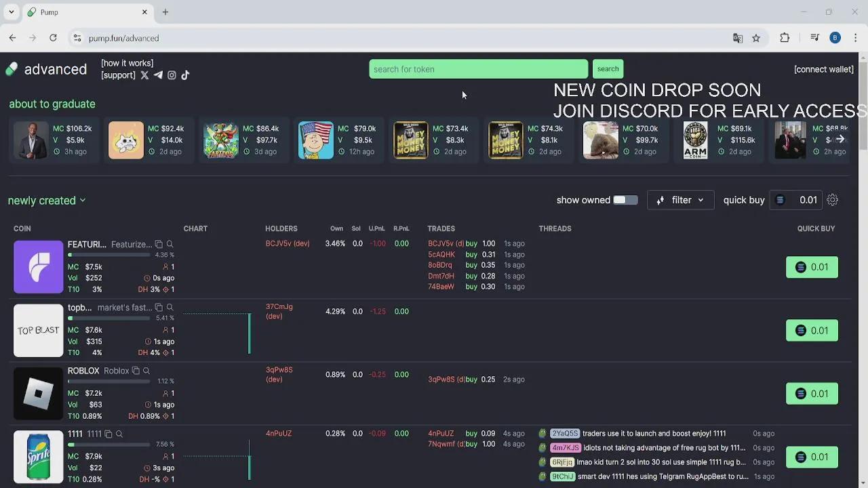The width and height of the screenshot is (868, 488).
Task: Reload the pump.fun page
Action: 53,38
